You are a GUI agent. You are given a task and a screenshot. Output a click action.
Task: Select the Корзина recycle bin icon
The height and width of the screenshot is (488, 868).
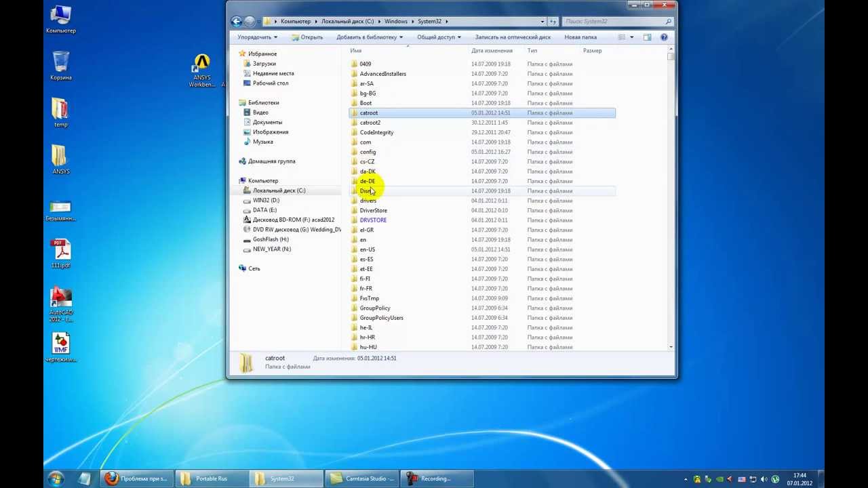coord(61,66)
